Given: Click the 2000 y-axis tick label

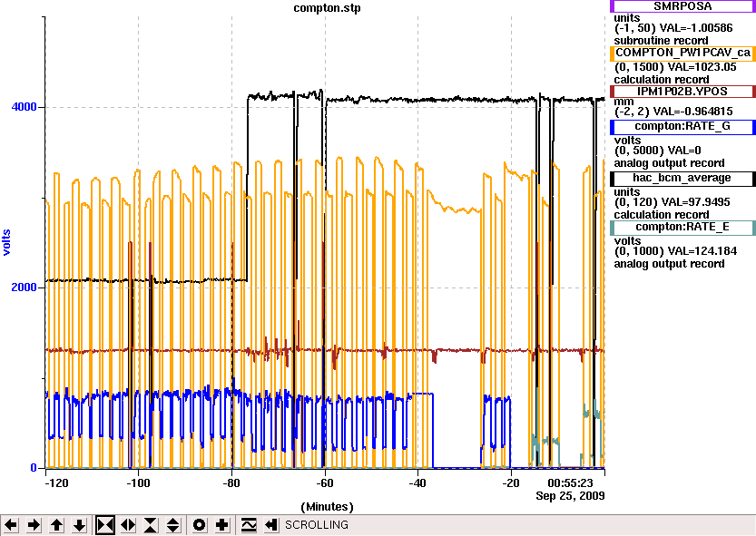Looking at the screenshot, I should pyautogui.click(x=25, y=287).
